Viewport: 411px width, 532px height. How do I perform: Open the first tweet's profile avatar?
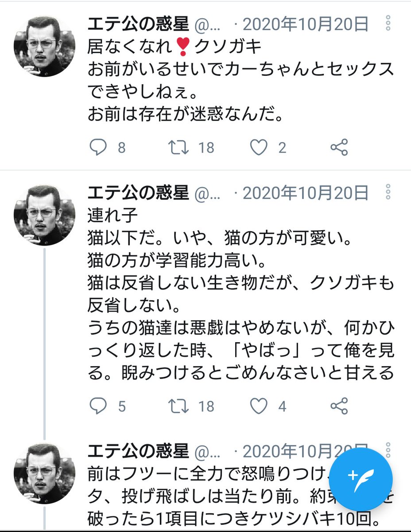pyautogui.click(x=45, y=46)
